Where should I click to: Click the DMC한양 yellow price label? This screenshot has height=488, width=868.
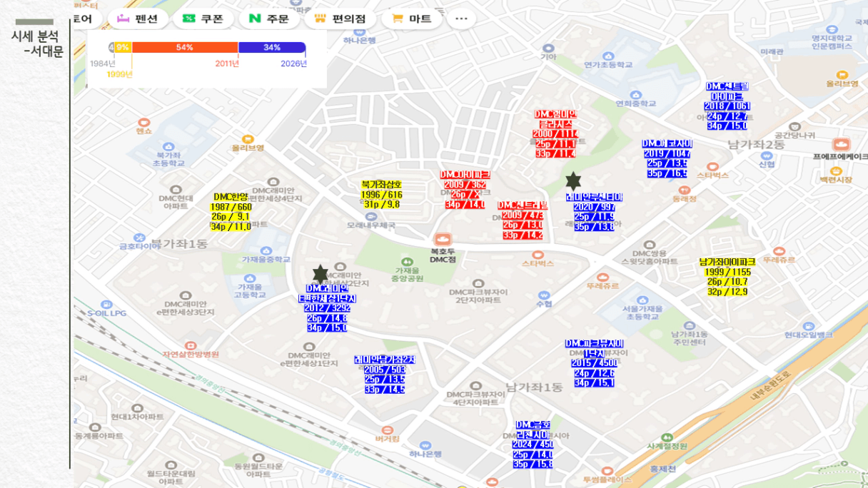coord(231,212)
